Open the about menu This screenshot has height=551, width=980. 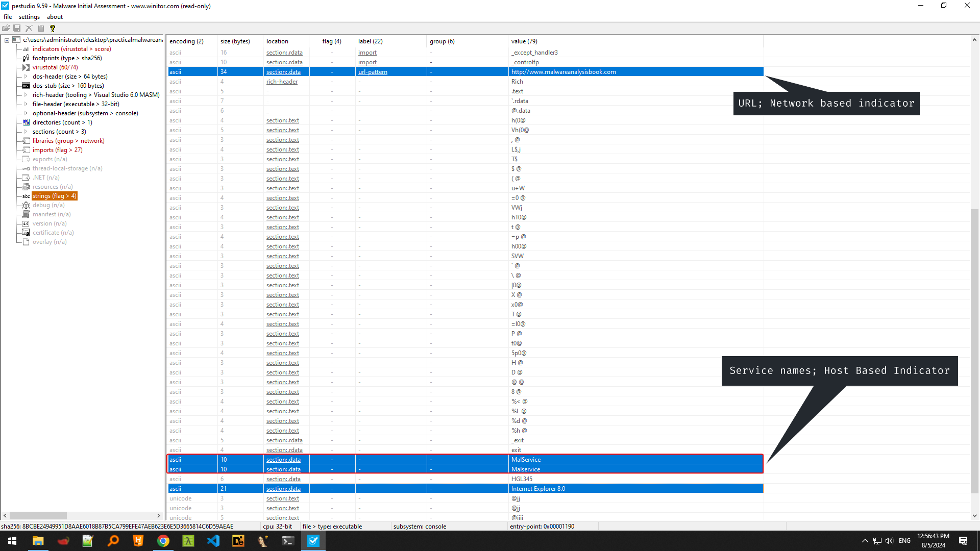click(x=55, y=17)
